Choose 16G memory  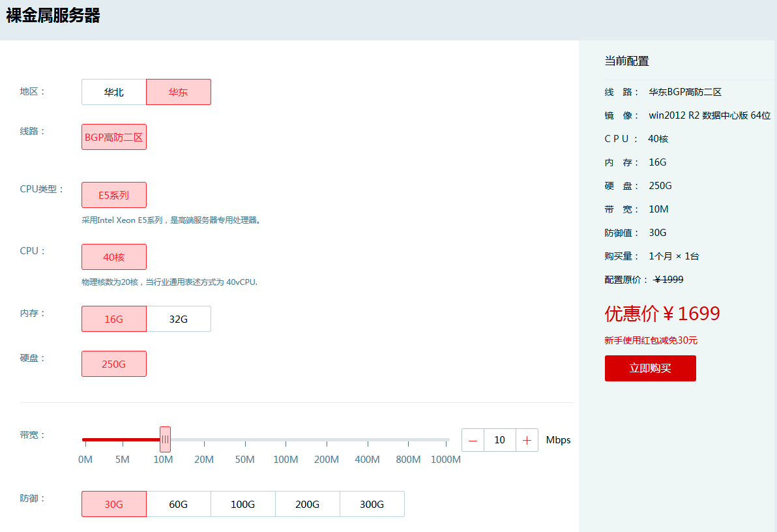pyautogui.click(x=114, y=319)
